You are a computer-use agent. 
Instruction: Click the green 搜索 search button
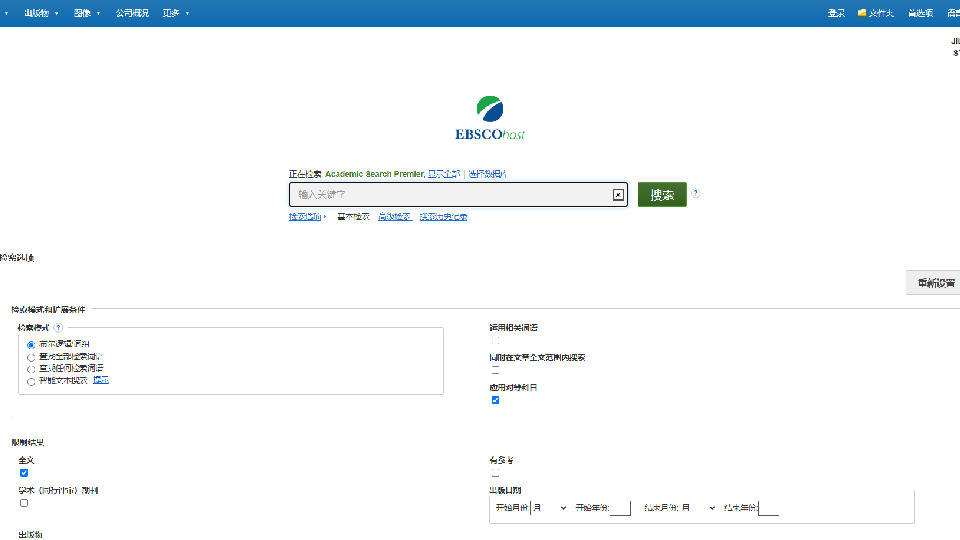click(x=662, y=195)
